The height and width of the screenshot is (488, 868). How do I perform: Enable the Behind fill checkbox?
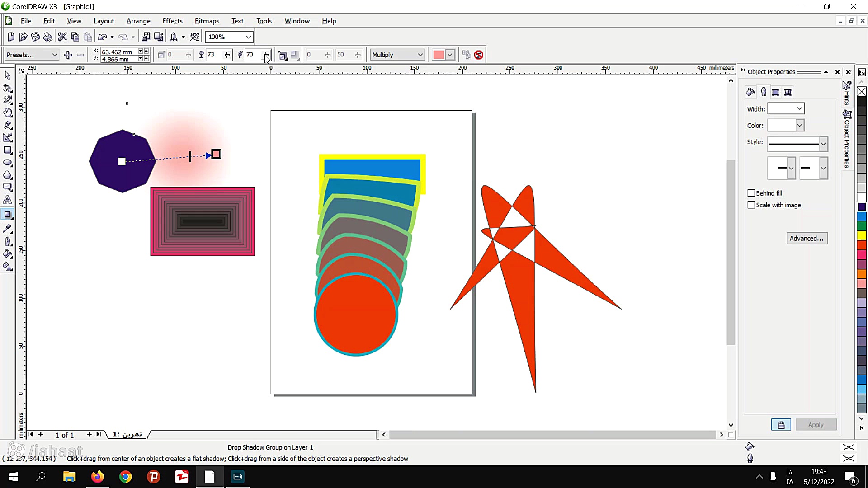coord(751,193)
